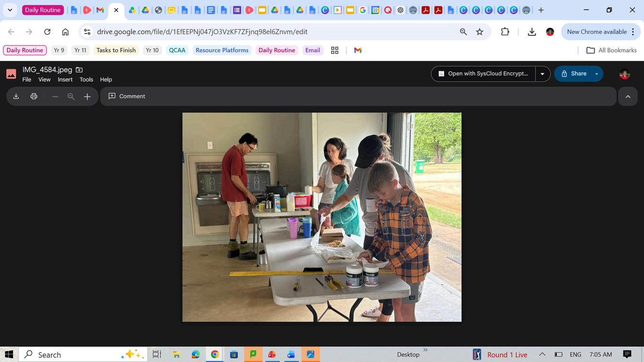Expand the Open with dropdown arrow

coord(542,74)
